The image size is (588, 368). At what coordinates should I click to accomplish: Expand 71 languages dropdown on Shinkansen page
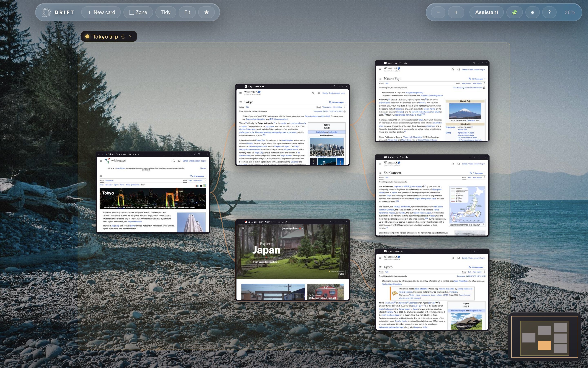(478, 173)
